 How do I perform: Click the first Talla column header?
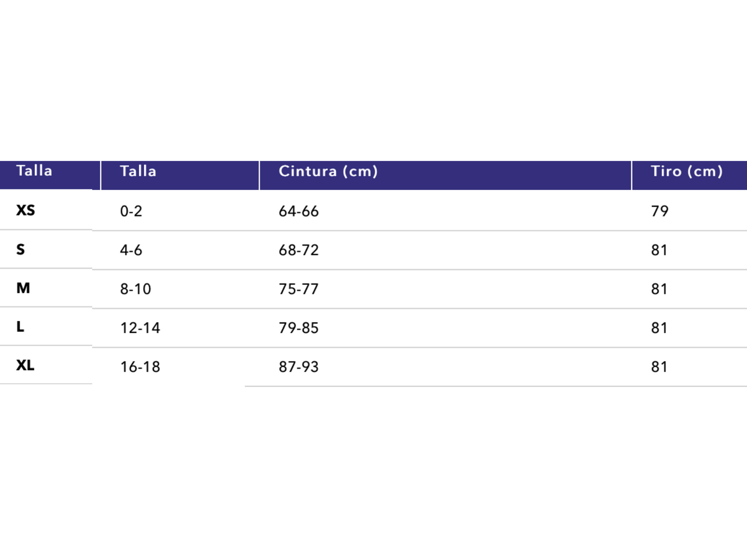pos(34,171)
